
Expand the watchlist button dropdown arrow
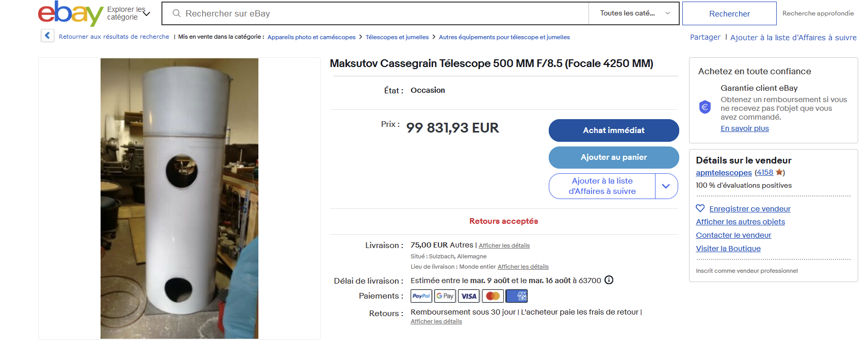(x=666, y=186)
